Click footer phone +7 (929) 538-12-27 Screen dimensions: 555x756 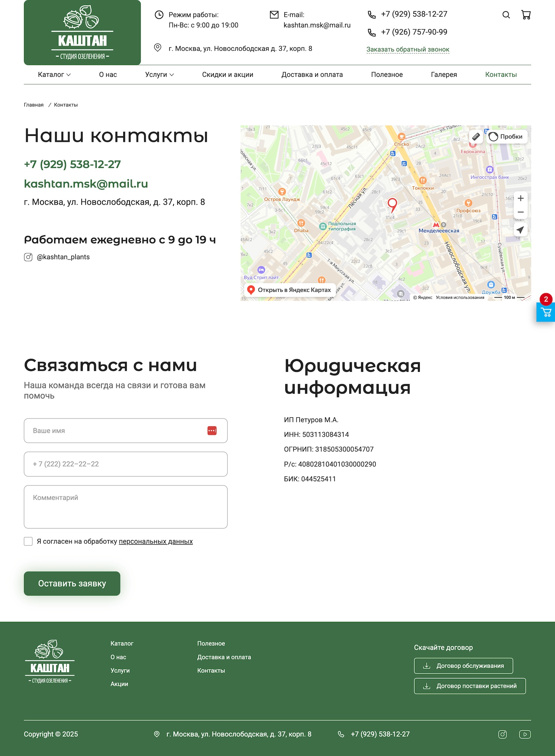[x=380, y=734]
